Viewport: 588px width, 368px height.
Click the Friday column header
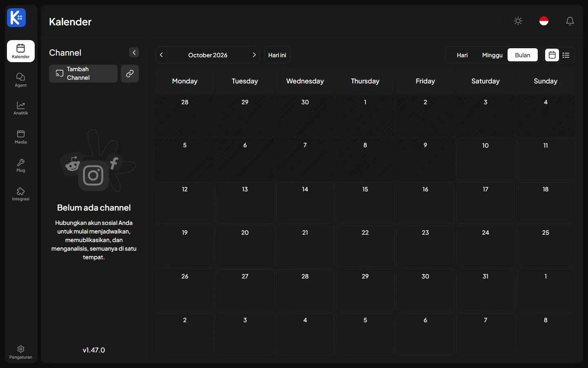(425, 81)
